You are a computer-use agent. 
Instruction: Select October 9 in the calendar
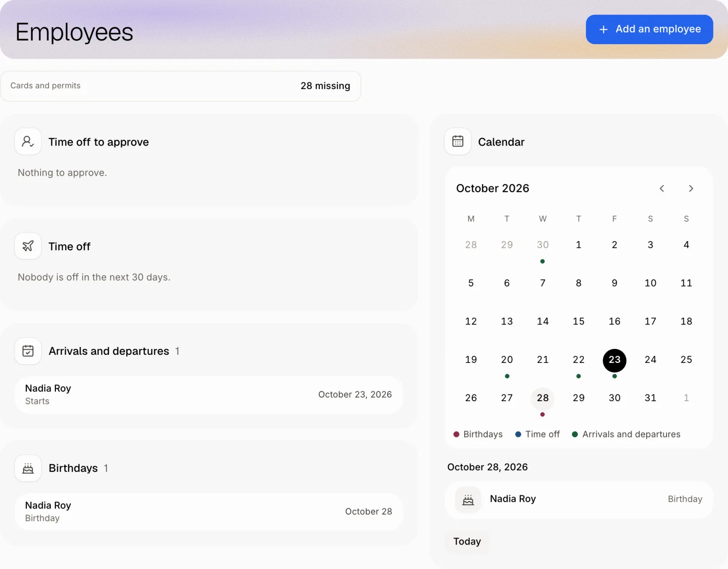[614, 283]
